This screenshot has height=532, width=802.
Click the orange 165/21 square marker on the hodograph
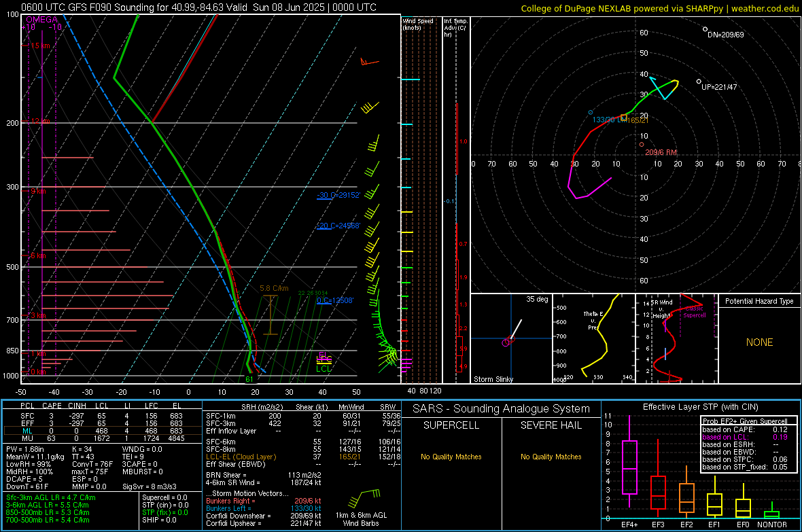coord(623,118)
